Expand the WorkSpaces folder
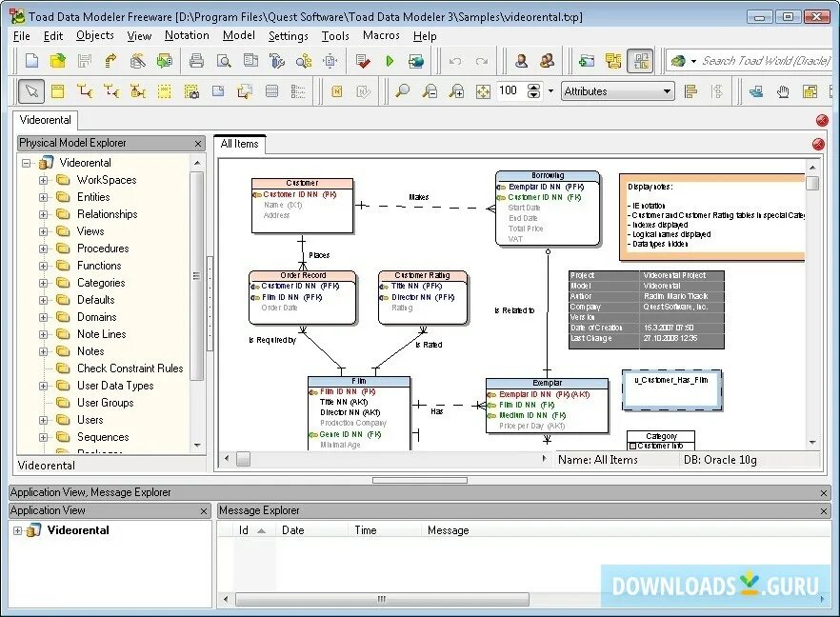Screen dimensions: 840x617 tap(44, 181)
